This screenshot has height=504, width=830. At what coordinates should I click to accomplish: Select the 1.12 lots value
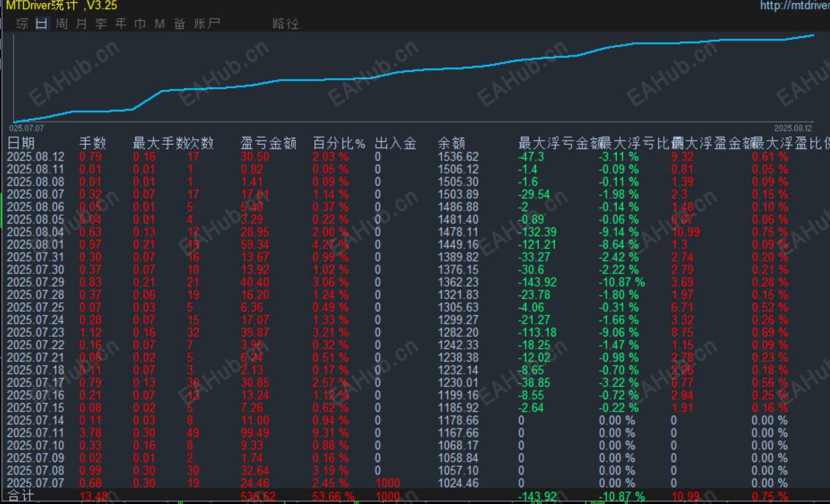(x=90, y=332)
